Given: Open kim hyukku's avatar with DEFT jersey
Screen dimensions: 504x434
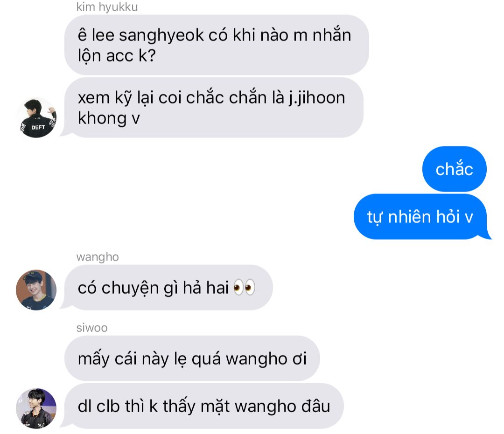Looking at the screenshot, I should [x=36, y=117].
